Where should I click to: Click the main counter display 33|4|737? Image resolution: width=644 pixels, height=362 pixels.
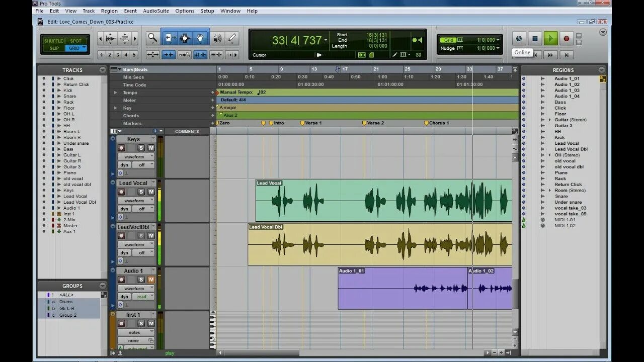pos(297,41)
